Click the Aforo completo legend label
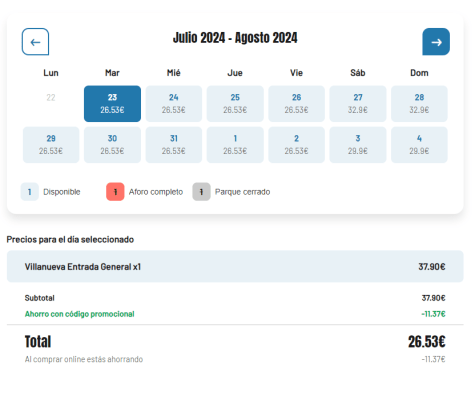The width and height of the screenshot is (475, 393). [x=156, y=192]
